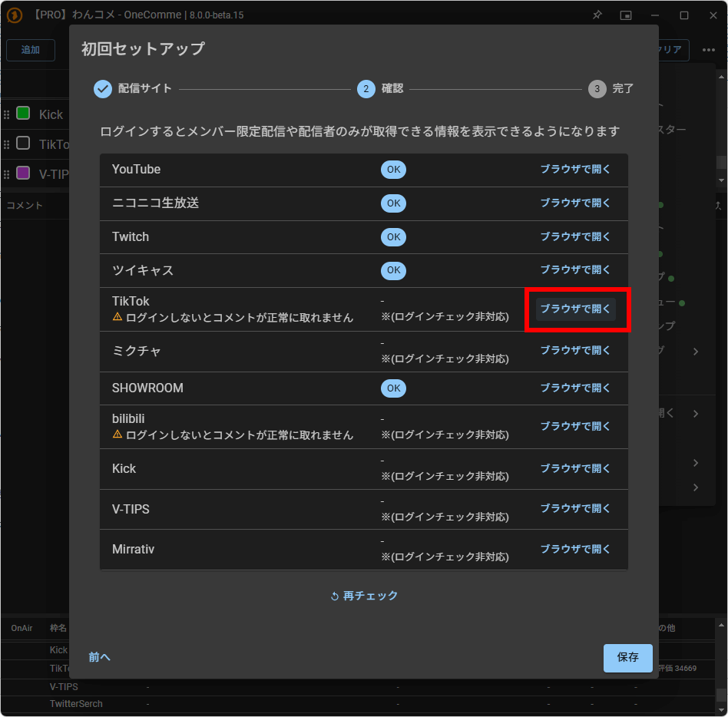Image resolution: width=728 pixels, height=717 pixels.
Task: Open the mini window mode icon
Action: [x=626, y=15]
